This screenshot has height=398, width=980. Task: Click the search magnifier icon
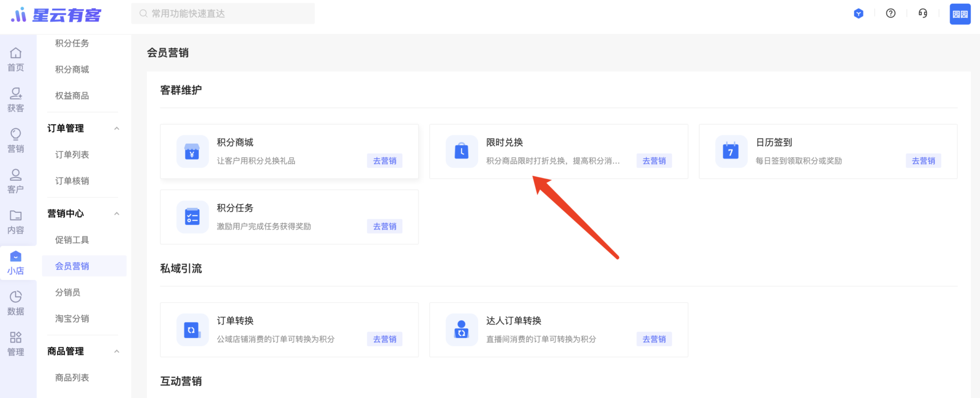143,14
